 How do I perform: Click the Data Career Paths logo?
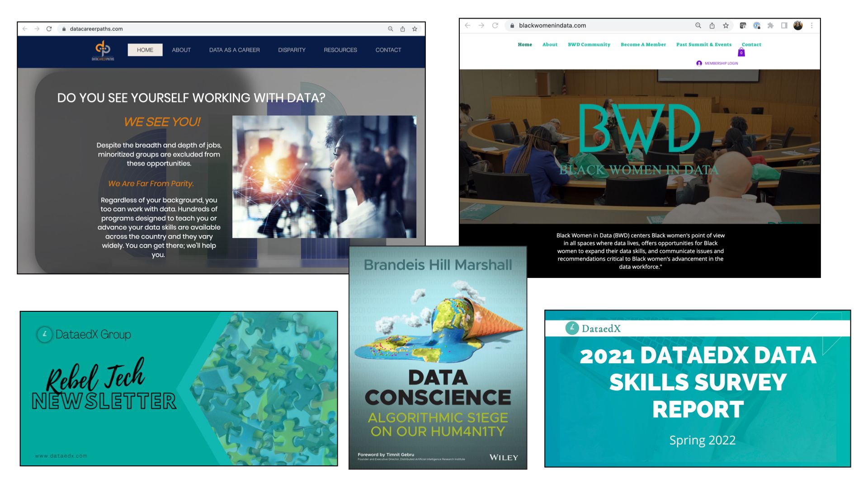coord(103,50)
